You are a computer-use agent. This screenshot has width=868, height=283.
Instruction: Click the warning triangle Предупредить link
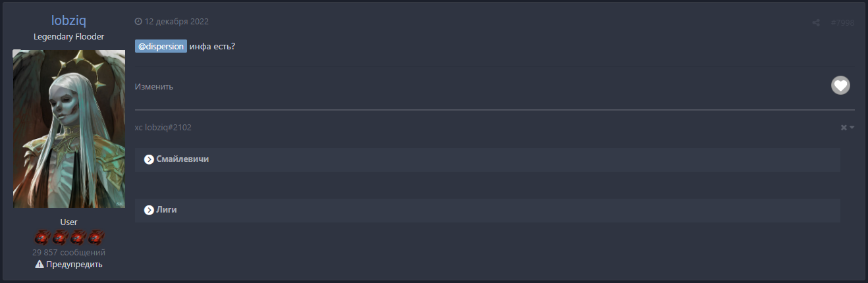69,265
